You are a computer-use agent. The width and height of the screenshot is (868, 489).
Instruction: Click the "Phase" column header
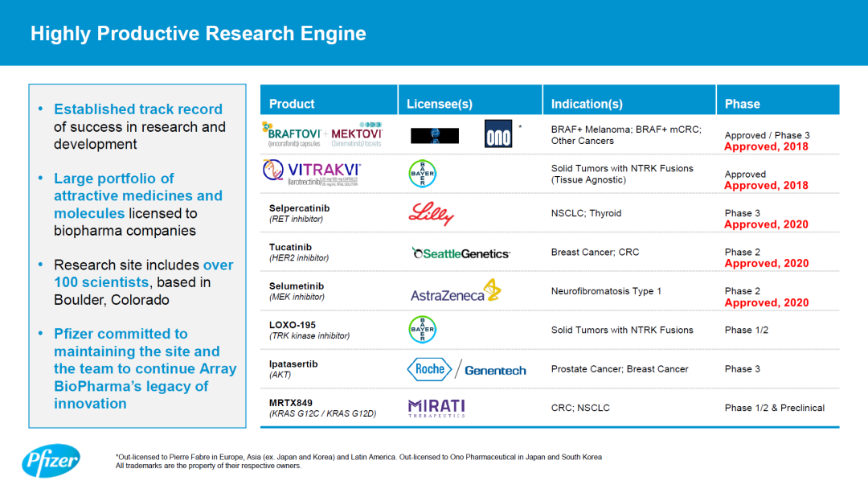[x=743, y=104]
